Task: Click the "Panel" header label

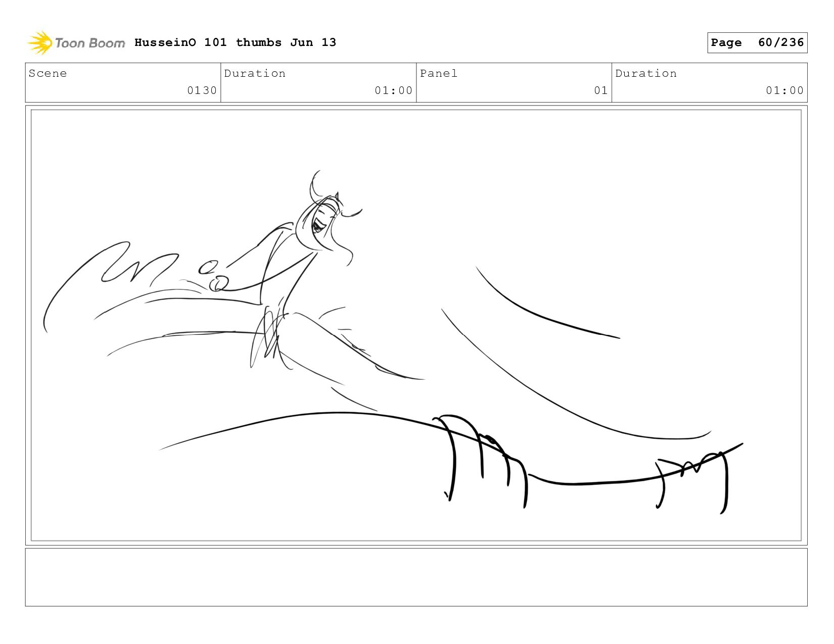Action: pyautogui.click(x=439, y=73)
